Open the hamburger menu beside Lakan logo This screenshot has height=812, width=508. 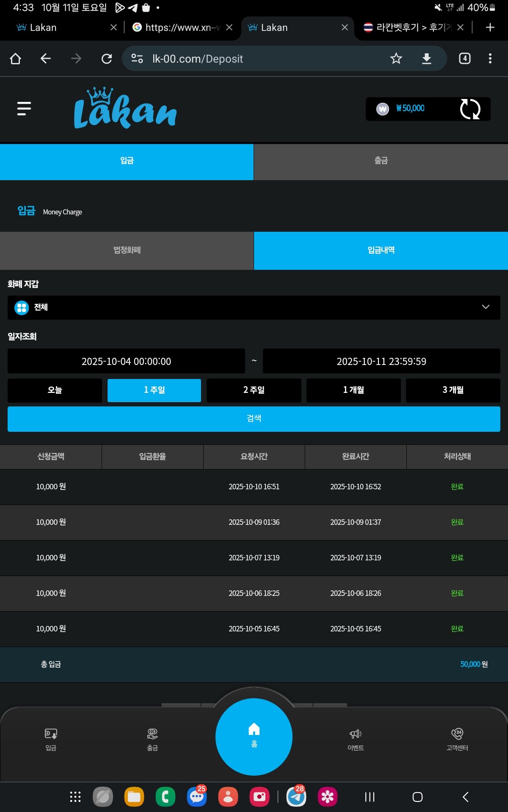(24, 109)
